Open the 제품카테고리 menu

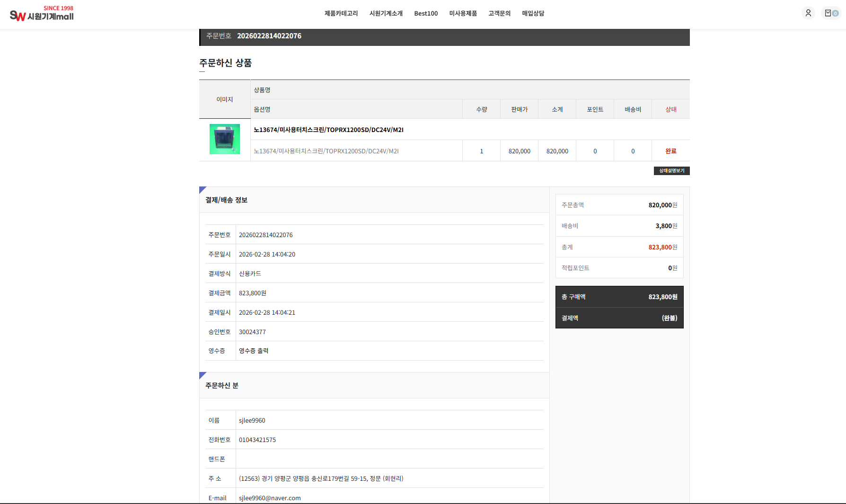(341, 13)
